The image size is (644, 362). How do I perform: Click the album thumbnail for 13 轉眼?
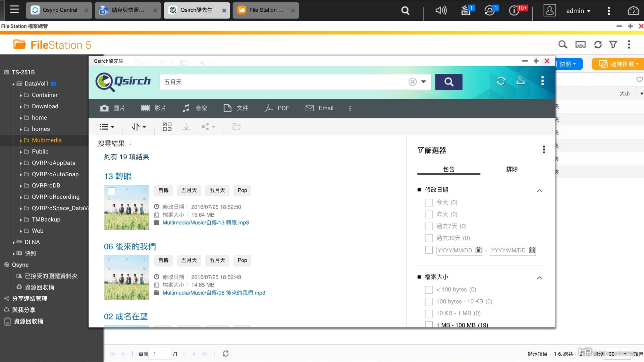(x=126, y=207)
